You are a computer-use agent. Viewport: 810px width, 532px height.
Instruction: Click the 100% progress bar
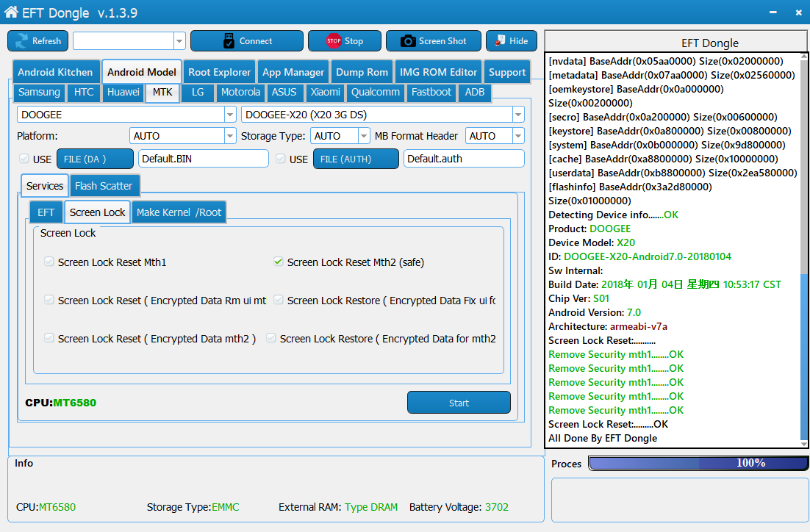pyautogui.click(x=698, y=463)
